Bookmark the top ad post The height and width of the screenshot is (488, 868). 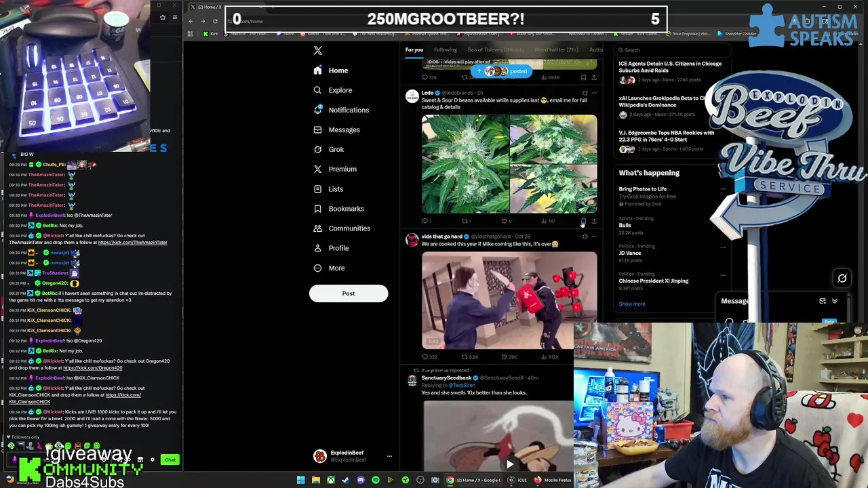583,77
